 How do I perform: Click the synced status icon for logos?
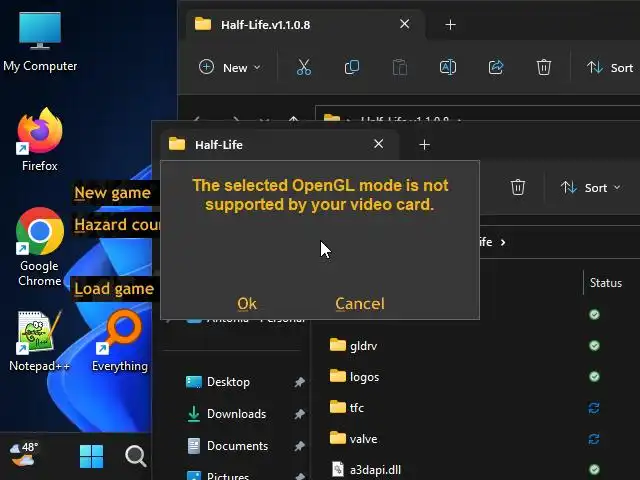point(594,376)
